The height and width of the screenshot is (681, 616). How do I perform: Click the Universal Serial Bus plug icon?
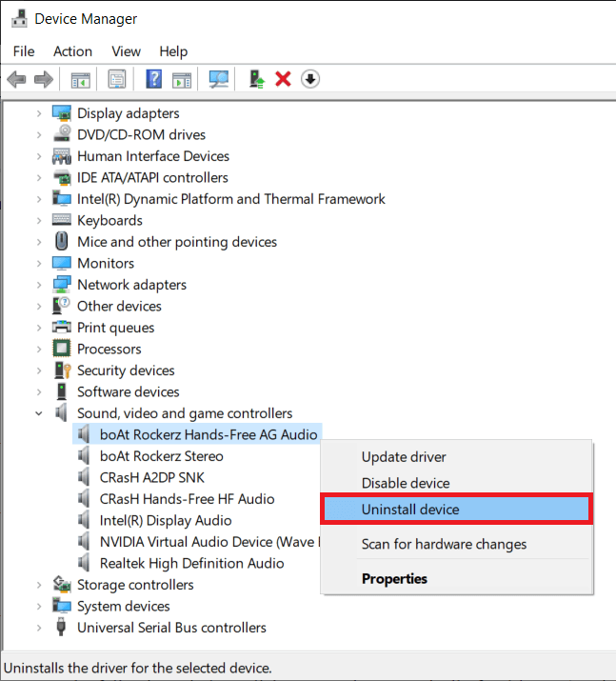tap(61, 627)
